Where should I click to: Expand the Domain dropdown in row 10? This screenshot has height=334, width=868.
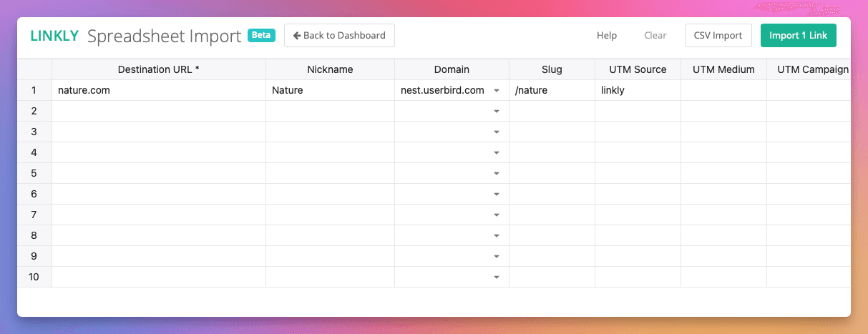tap(497, 277)
